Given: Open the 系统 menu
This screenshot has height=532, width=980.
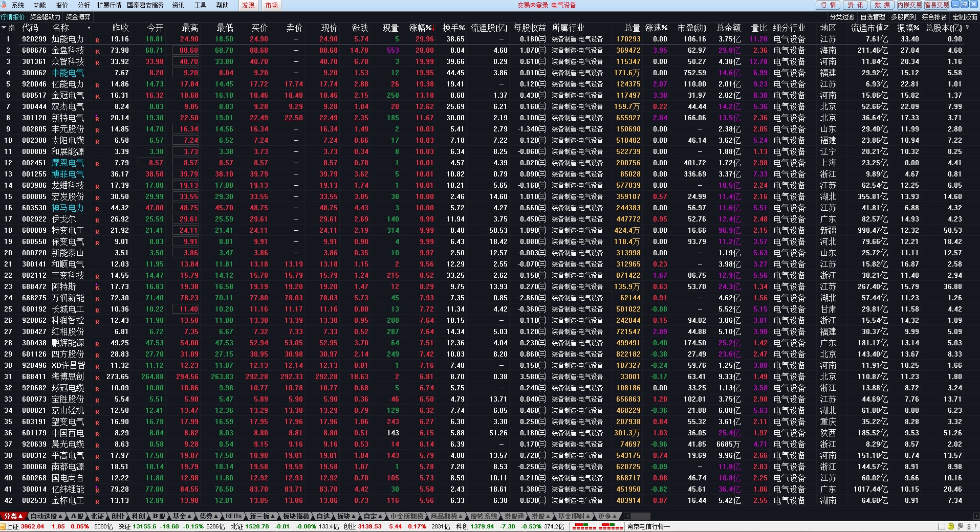Looking at the screenshot, I should tap(18, 5).
